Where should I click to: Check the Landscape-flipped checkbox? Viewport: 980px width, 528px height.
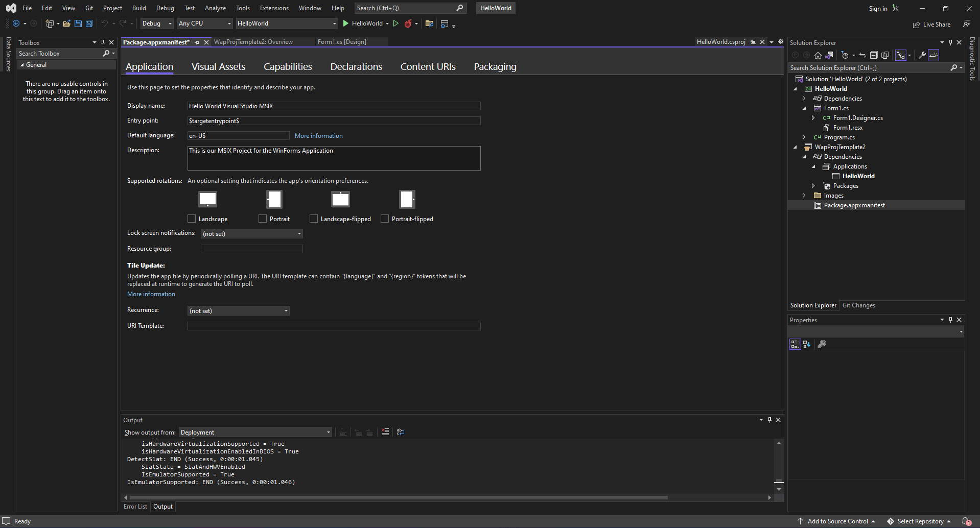(314, 219)
